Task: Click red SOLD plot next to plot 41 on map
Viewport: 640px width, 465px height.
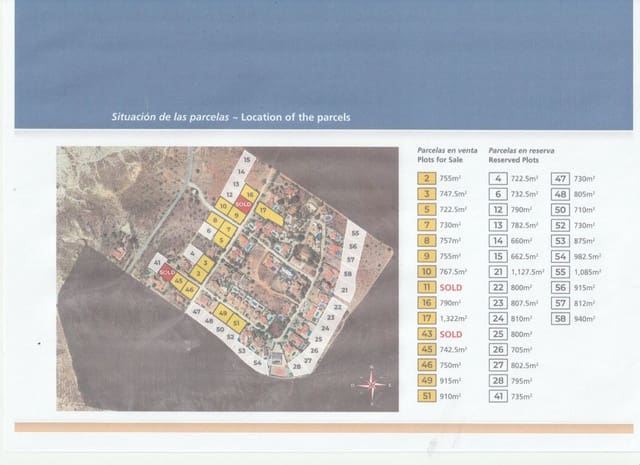Action: (x=167, y=272)
